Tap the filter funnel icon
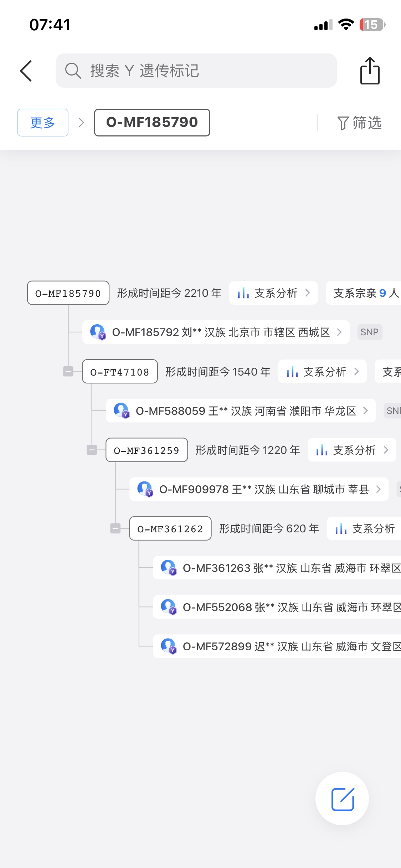This screenshot has width=401, height=868. [343, 123]
